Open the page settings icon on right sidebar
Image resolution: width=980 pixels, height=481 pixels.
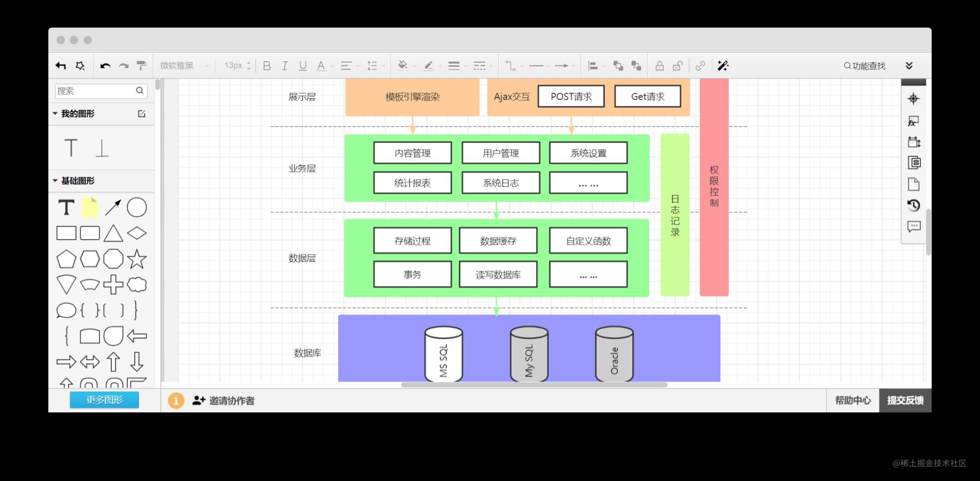click(x=914, y=184)
